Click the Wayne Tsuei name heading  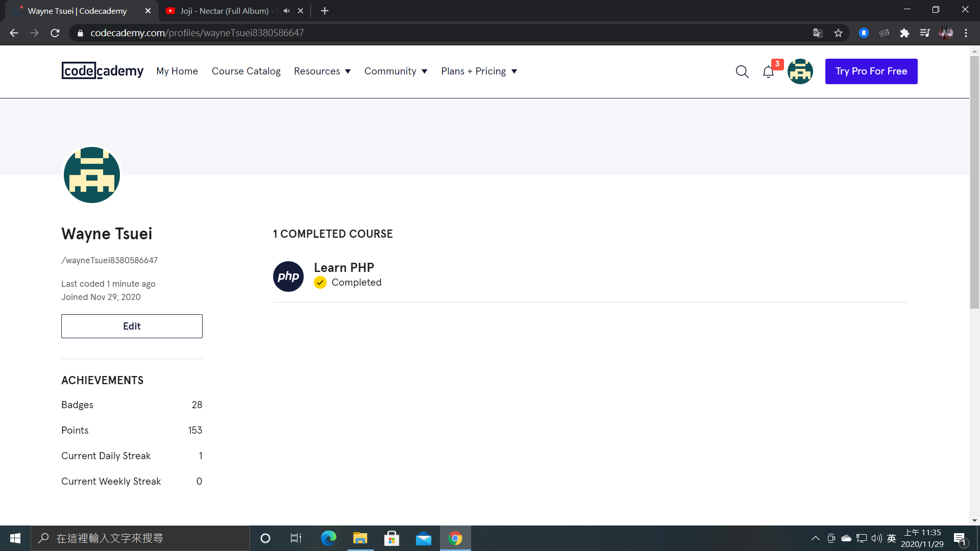coord(107,234)
